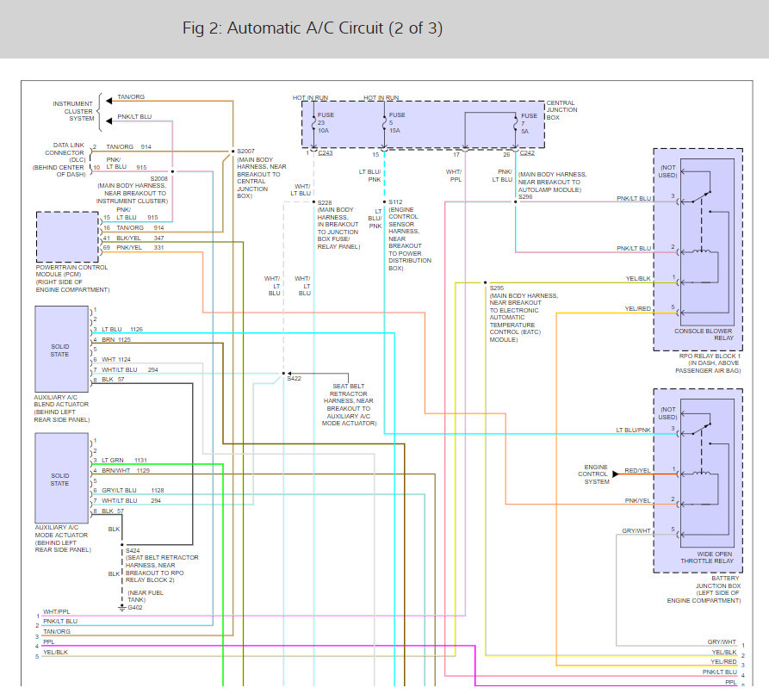Click the WIDE OPEN THROTTLE RELAY label
This screenshot has height=700, width=769.
click(707, 557)
